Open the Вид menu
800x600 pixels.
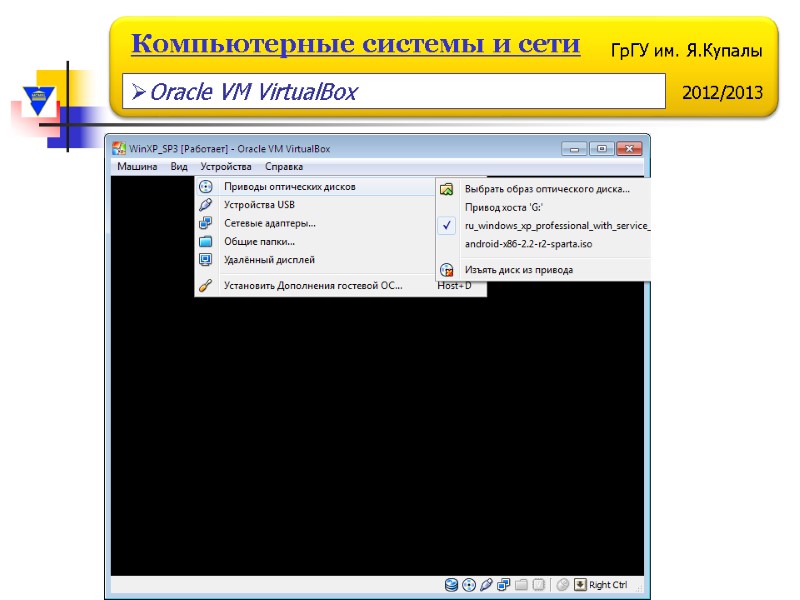[x=179, y=166]
